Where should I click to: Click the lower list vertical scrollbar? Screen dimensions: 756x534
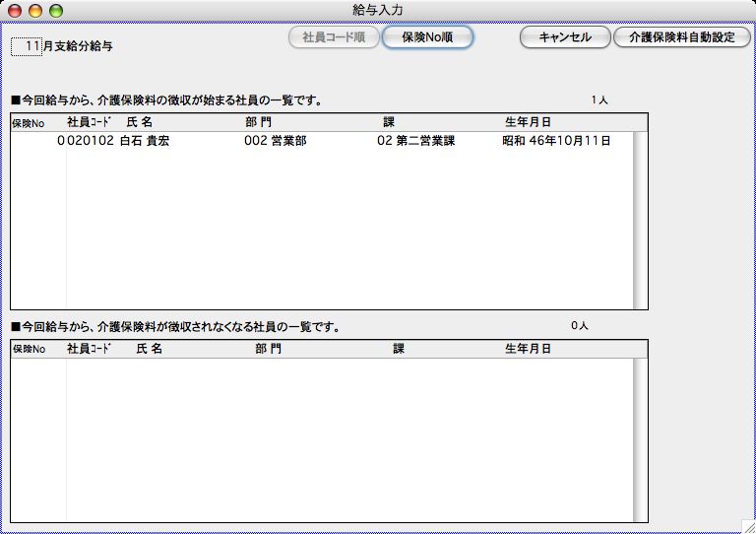641,439
